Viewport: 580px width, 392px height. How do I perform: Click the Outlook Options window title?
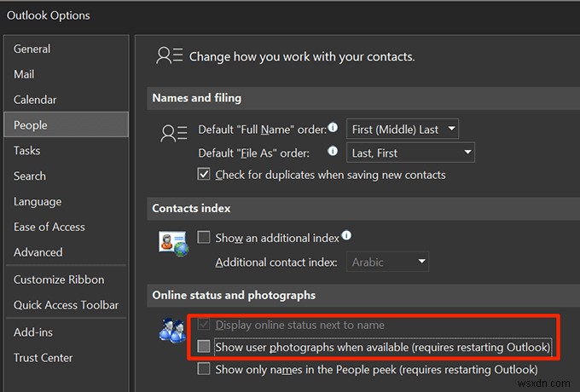(48, 15)
